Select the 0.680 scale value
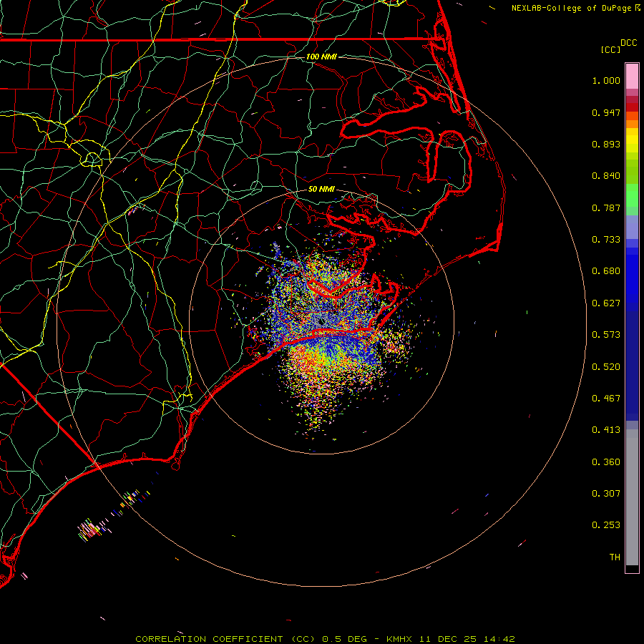644x644 pixels. click(x=606, y=271)
